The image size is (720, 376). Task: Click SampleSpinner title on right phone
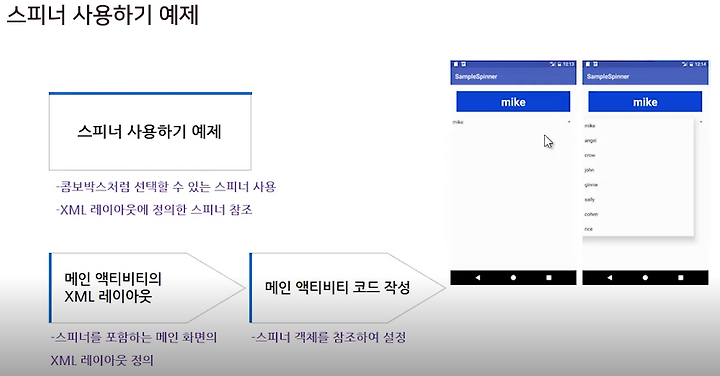point(608,77)
